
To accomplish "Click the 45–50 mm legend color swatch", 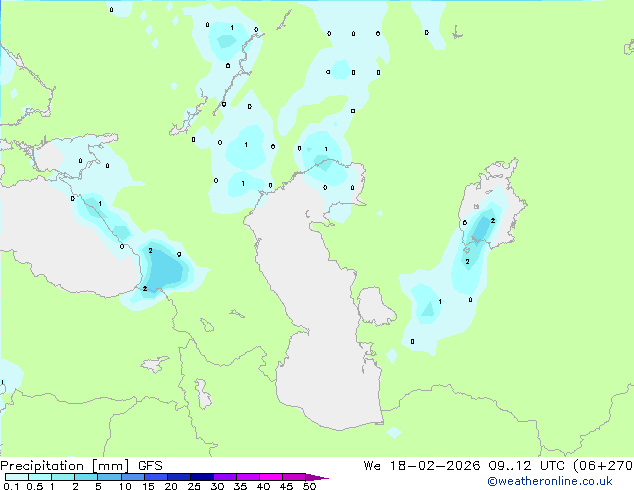I will pyautogui.click(x=294, y=477).
